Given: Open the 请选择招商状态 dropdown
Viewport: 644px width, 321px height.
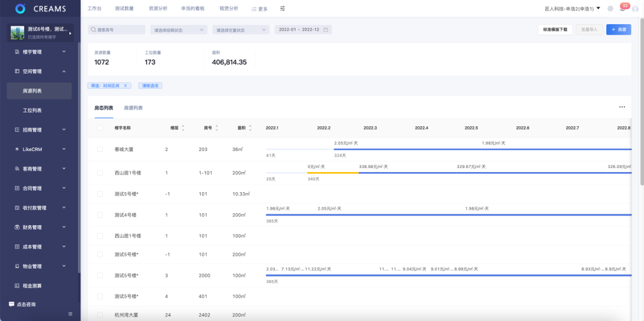Looking at the screenshot, I should (x=179, y=30).
